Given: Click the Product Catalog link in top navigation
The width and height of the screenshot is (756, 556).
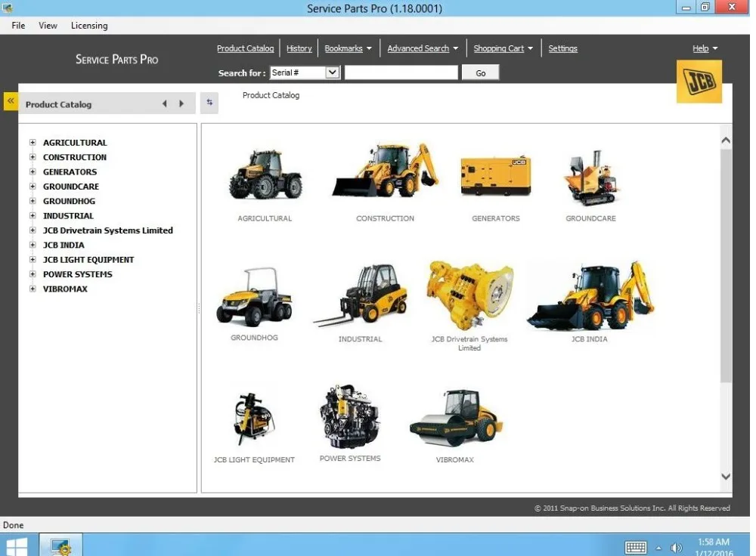Looking at the screenshot, I should click(x=246, y=48).
